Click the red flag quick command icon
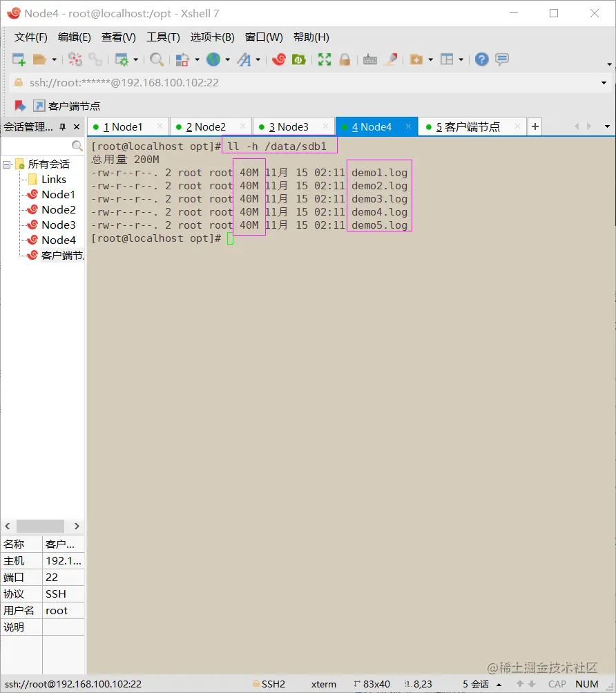Viewport: 616px width, 693px height. point(20,106)
